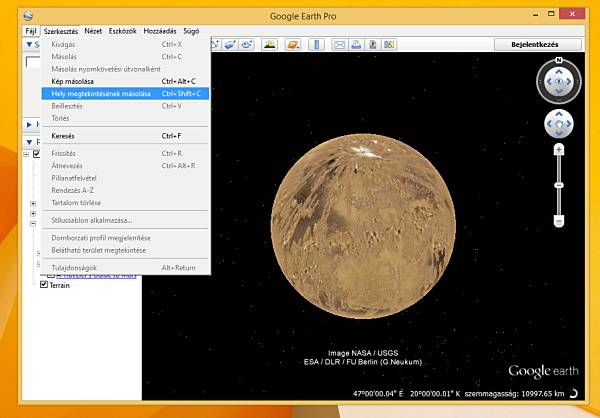Choose Kép másolása from the menu
Viewport: 600px width, 418px height.
pos(126,81)
